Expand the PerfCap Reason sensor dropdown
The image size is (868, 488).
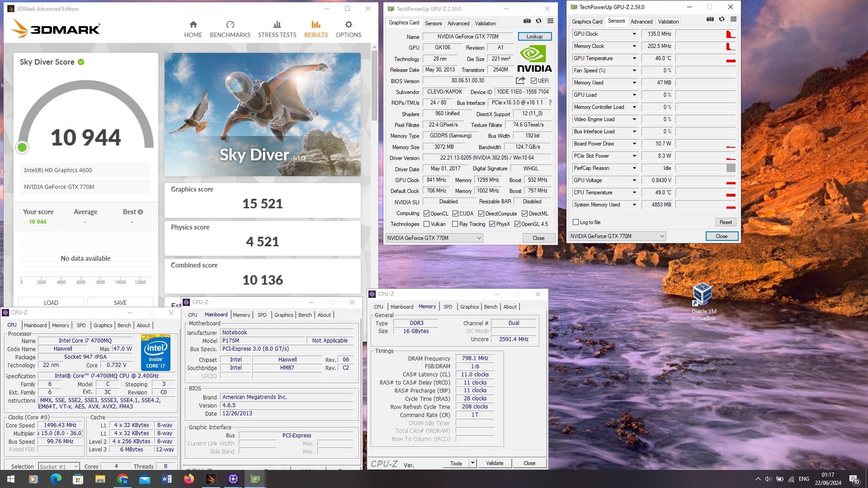click(634, 168)
